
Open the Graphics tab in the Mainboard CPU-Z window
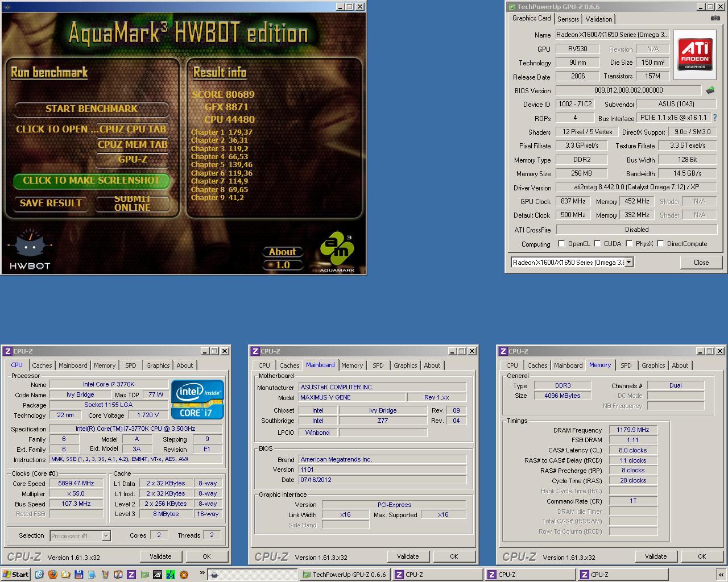[x=406, y=365]
